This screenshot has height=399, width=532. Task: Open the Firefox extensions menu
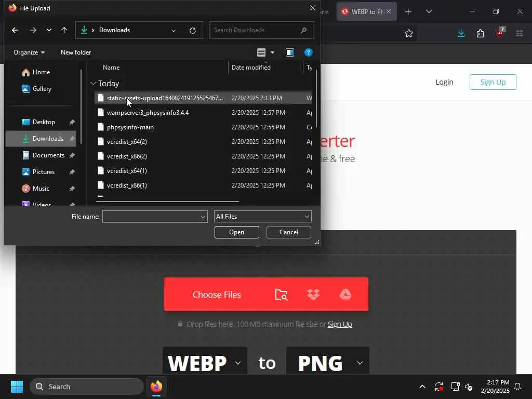click(480, 33)
